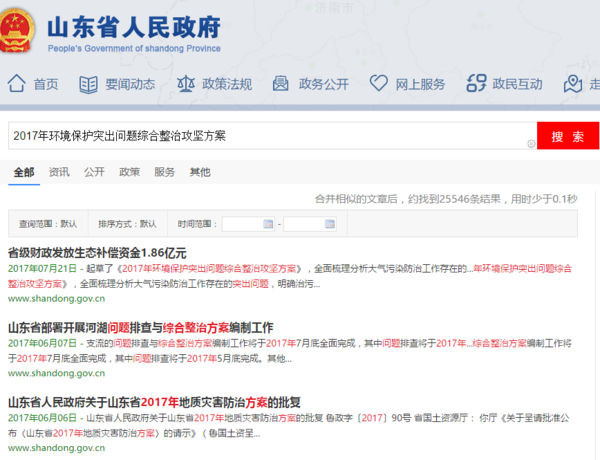Click date text 2017年07月21日

[42, 269]
